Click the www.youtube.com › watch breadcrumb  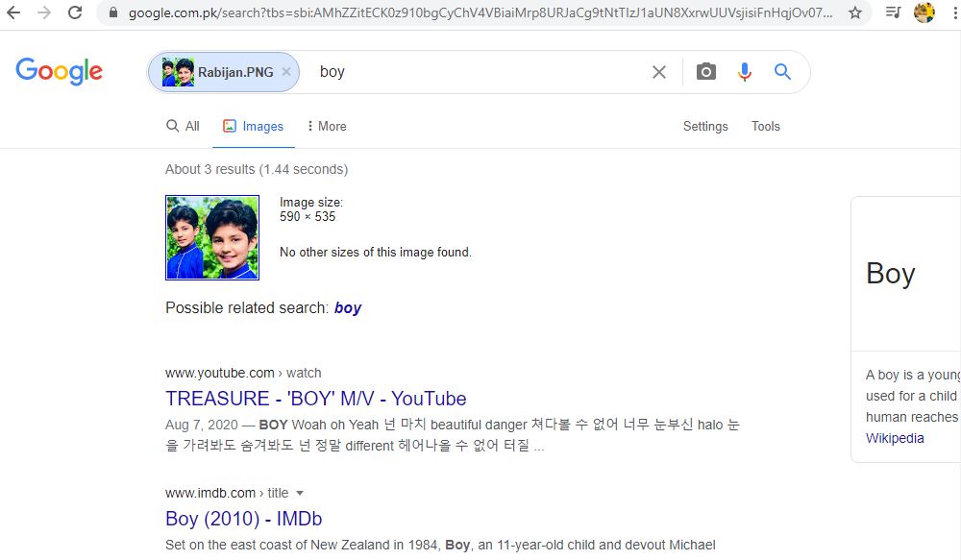click(x=243, y=373)
